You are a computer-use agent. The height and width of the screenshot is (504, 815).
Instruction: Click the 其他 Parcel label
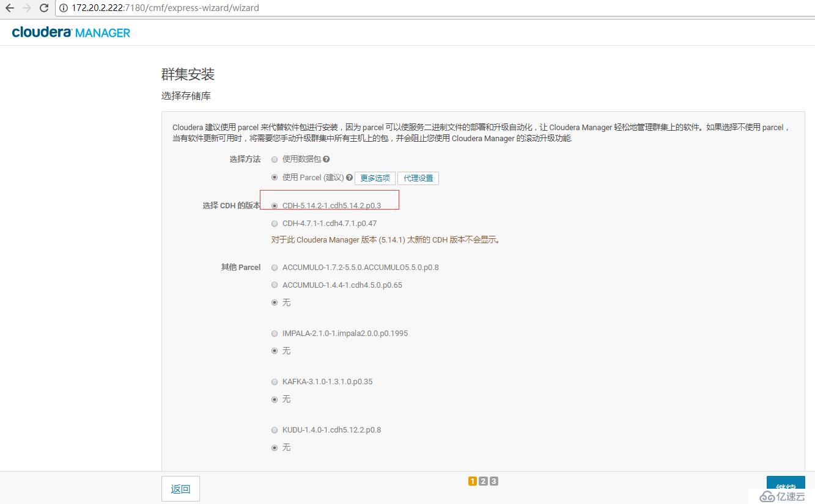pyautogui.click(x=241, y=268)
